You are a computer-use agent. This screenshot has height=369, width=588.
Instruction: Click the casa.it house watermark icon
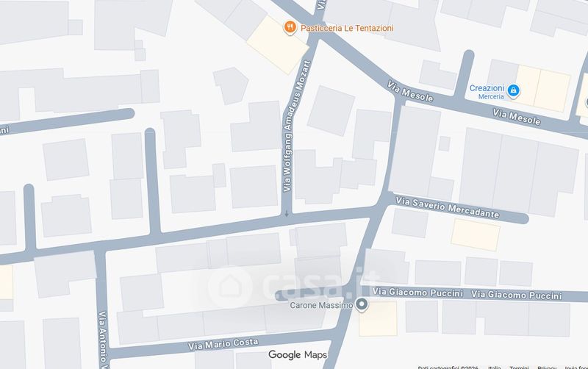(x=229, y=286)
